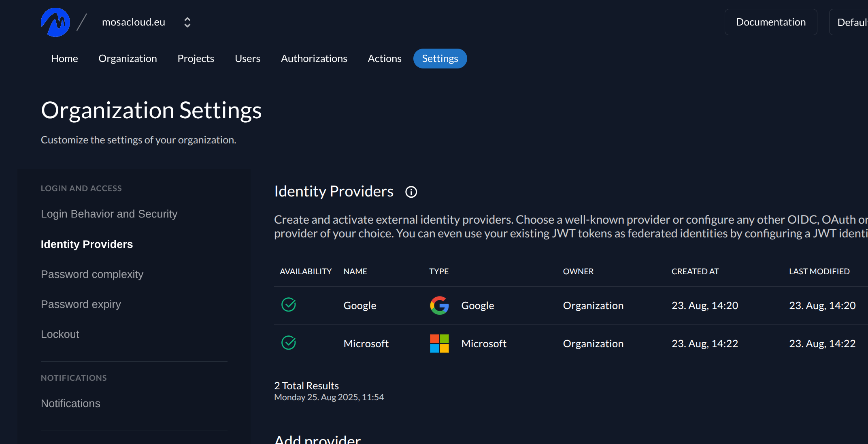Open the Organization tab
The height and width of the screenshot is (444, 868).
pos(128,58)
